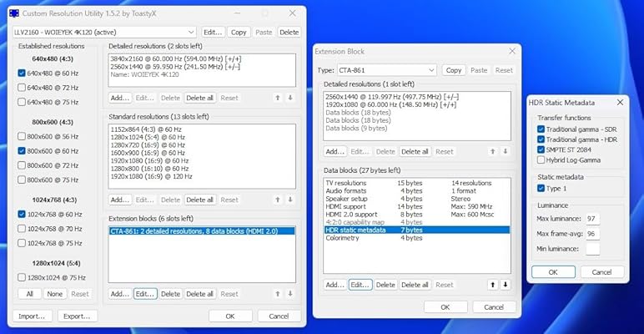Click up arrow in Standard resolutions section

[277, 200]
